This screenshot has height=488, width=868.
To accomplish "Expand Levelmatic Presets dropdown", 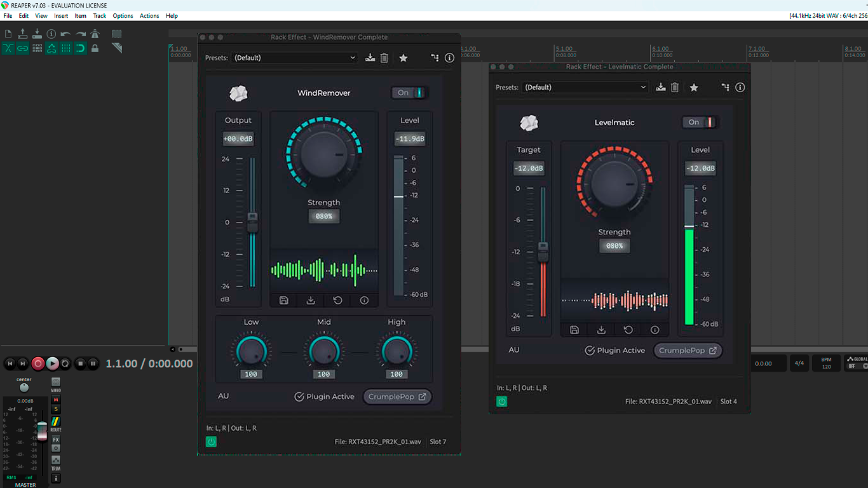I will pyautogui.click(x=585, y=88).
